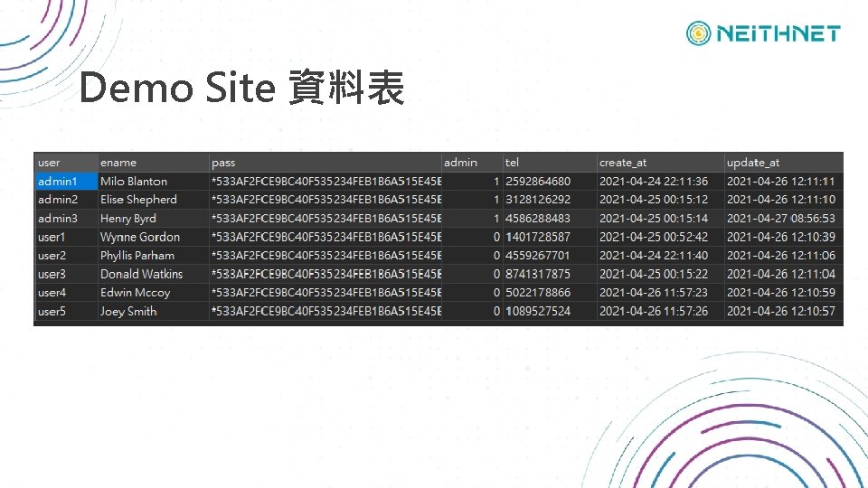Click the 'tel' column header

pos(550,163)
